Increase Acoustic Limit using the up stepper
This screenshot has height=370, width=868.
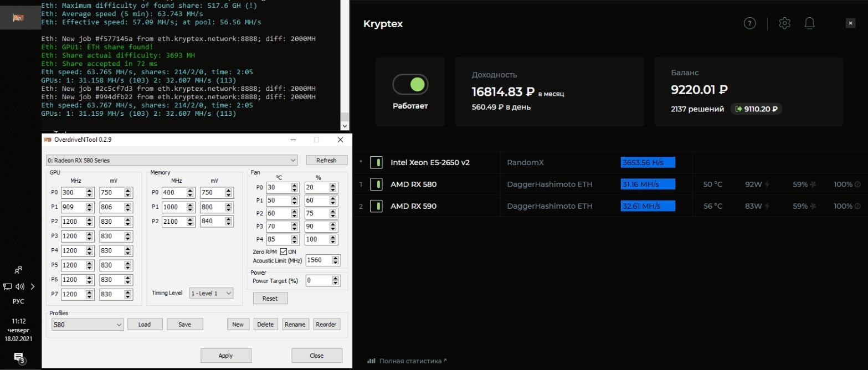click(336, 258)
